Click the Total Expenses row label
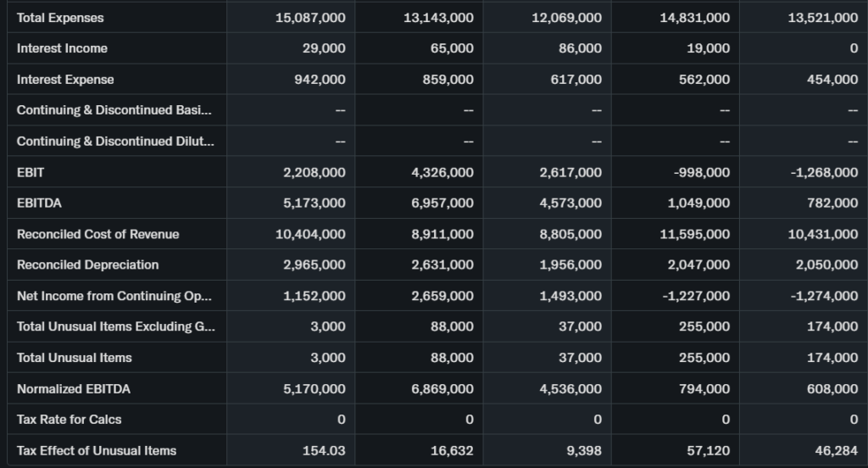 click(60, 18)
